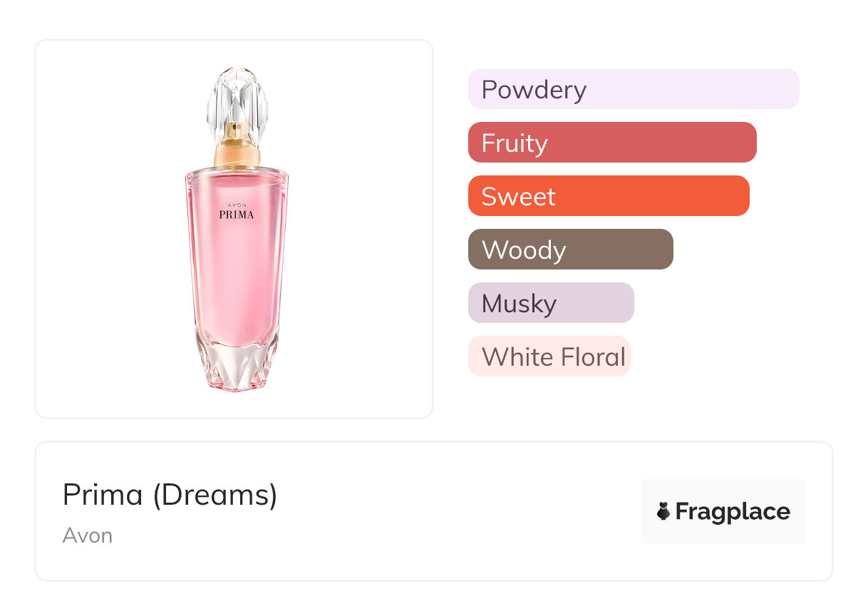Click the small AVON text on bottle
Screen dimensions: 868x616
tap(236, 204)
